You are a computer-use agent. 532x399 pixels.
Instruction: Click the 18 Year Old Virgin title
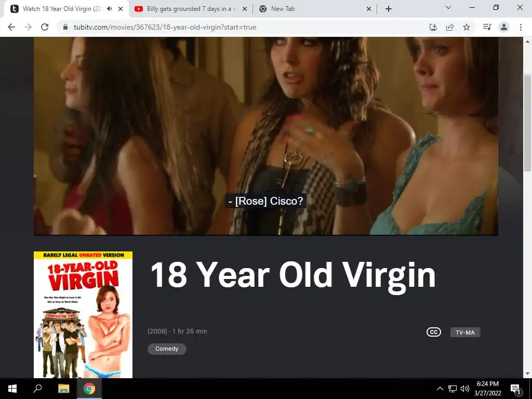pos(293,275)
